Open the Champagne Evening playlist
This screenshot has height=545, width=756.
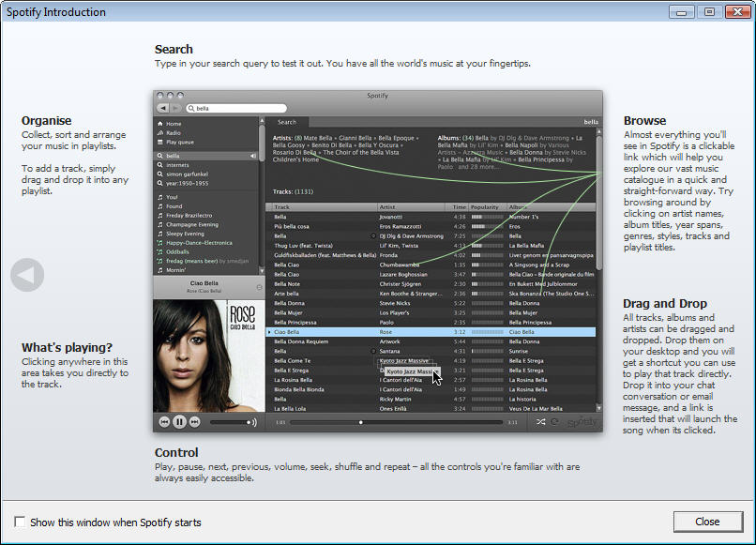(192, 225)
